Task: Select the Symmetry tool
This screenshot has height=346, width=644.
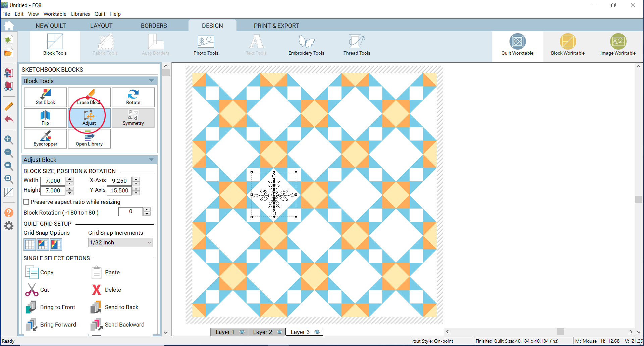Action: click(x=133, y=118)
